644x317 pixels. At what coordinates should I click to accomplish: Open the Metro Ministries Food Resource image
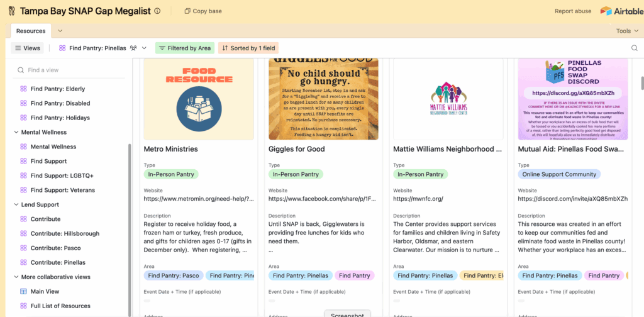(x=199, y=99)
